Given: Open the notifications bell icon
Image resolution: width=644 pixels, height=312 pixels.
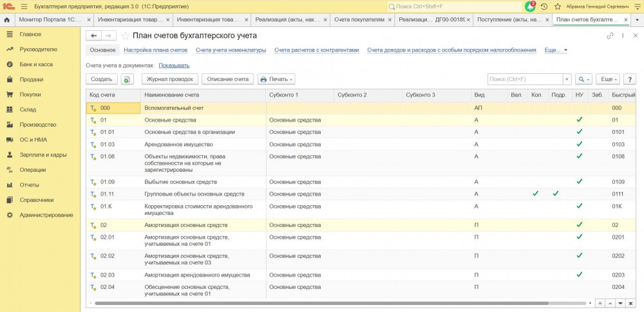Looking at the screenshot, I should pos(530,6).
